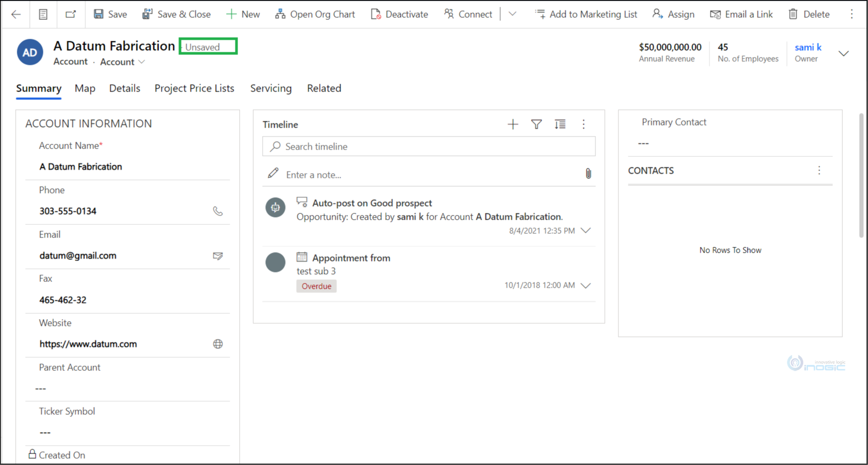The image size is (868, 465).
Task: Expand all timeline records icon
Action: click(x=560, y=124)
